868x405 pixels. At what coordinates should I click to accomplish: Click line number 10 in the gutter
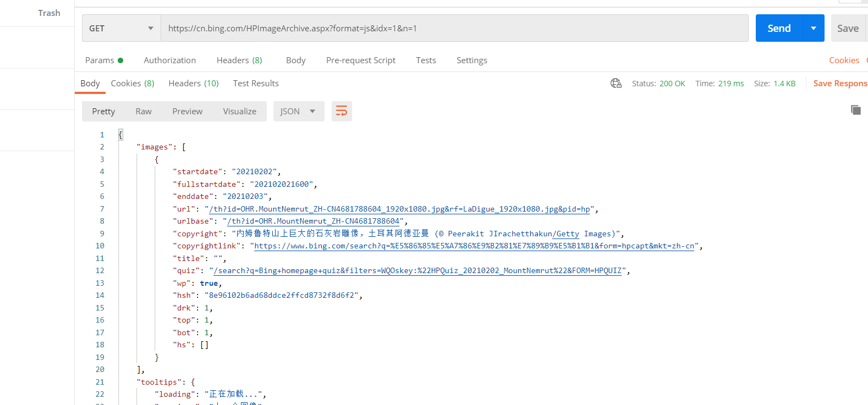click(x=100, y=246)
